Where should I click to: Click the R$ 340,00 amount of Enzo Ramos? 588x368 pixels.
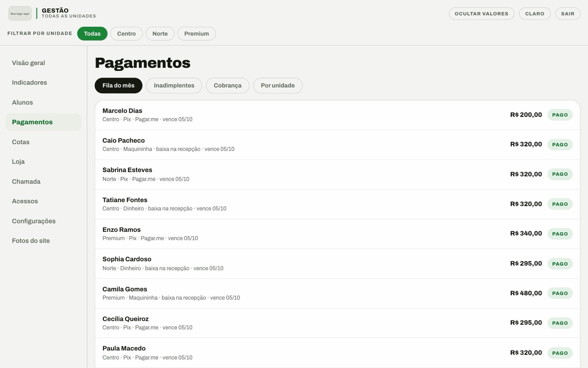coord(526,233)
